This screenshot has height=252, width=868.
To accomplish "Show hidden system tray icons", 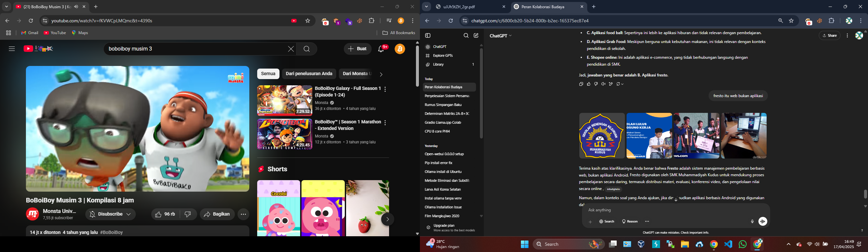I will coord(789,244).
